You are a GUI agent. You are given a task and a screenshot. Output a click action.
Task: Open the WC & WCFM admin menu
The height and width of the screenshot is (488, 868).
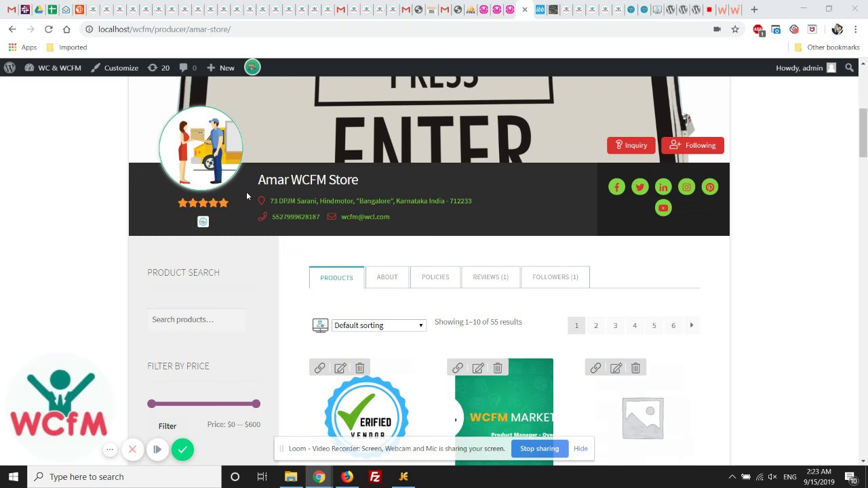(53, 68)
